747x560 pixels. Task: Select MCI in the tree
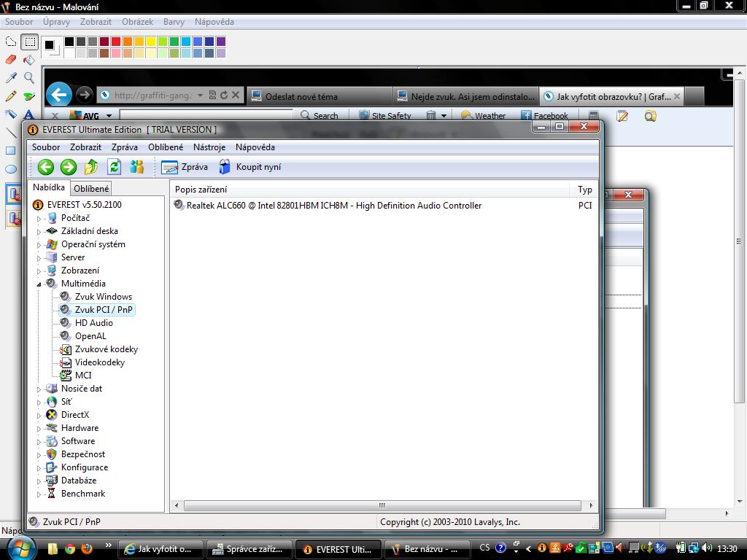tap(83, 376)
